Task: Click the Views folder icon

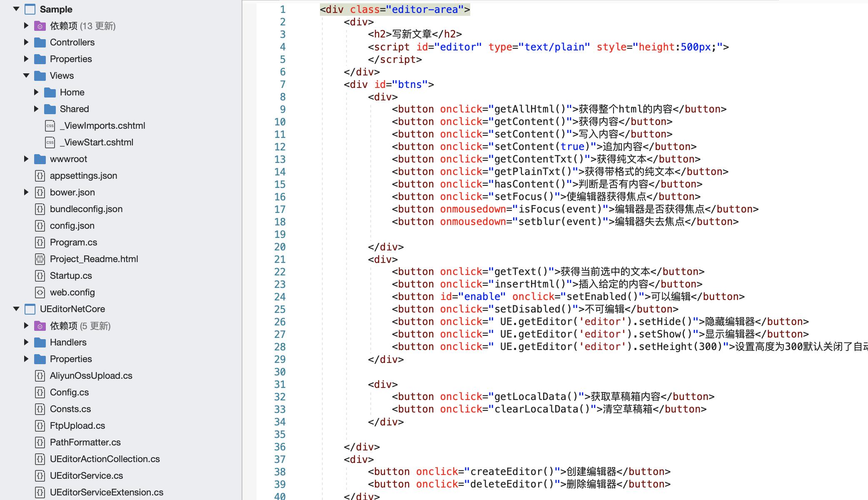Action: [x=40, y=76]
